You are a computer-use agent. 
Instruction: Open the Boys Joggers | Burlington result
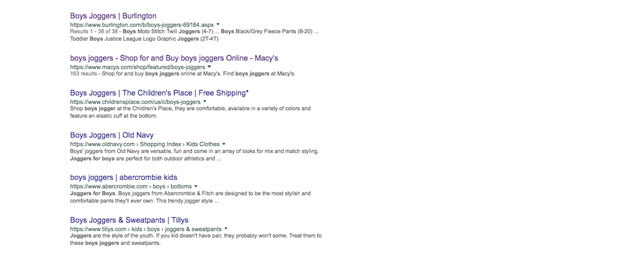coord(113,16)
